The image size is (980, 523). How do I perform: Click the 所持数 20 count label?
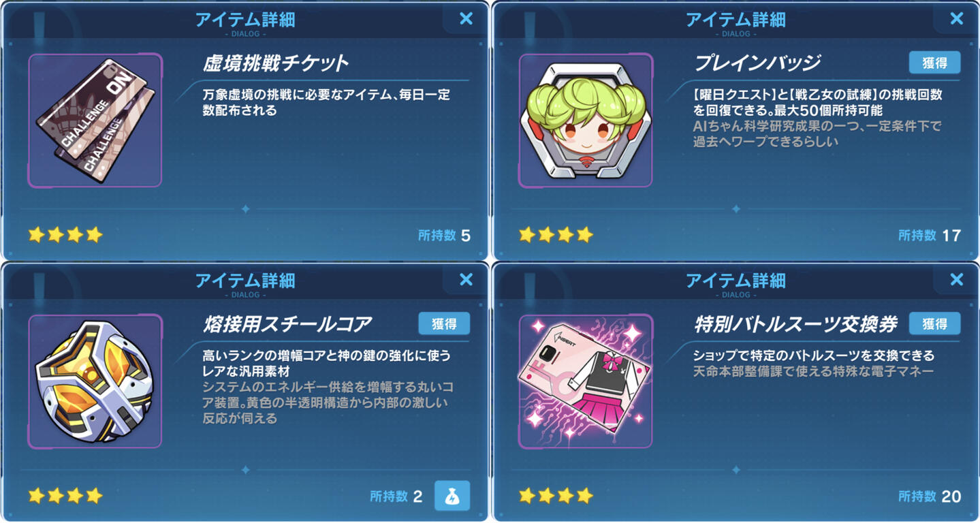930,496
